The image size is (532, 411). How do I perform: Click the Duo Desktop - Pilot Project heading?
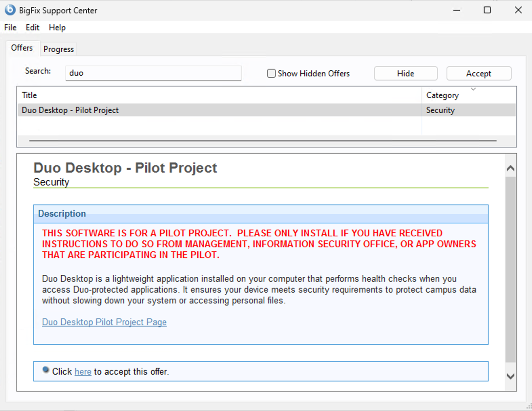[125, 168]
